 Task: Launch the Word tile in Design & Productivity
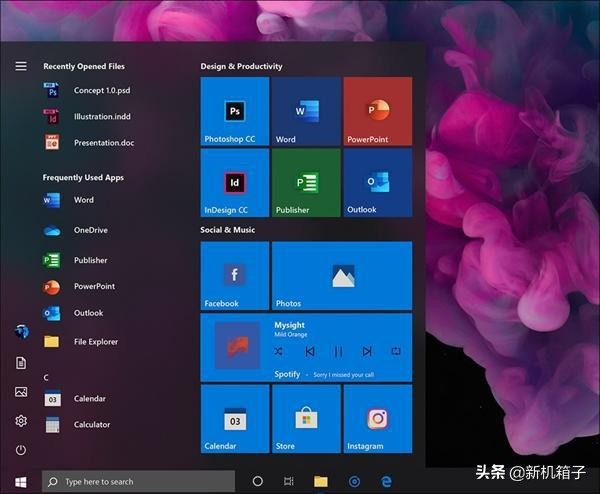click(x=306, y=111)
